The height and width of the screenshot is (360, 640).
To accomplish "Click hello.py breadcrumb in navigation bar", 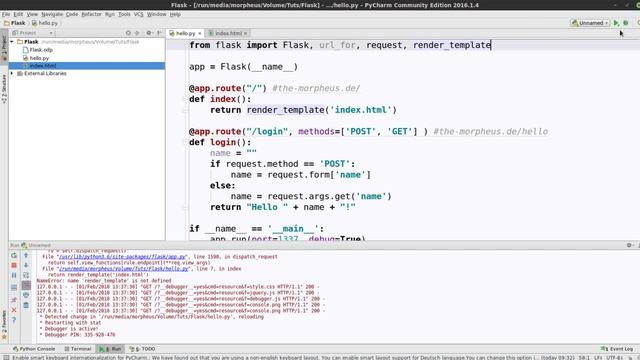I will [45, 23].
